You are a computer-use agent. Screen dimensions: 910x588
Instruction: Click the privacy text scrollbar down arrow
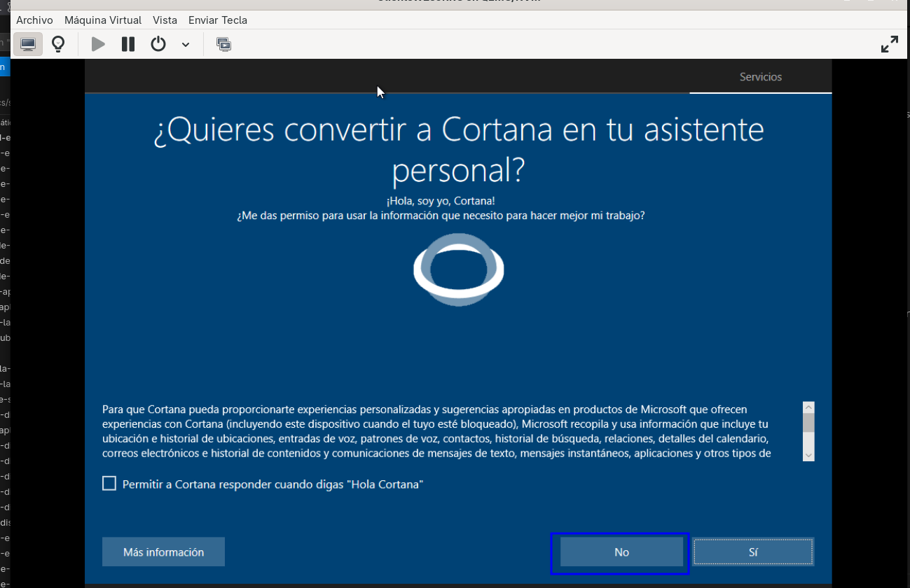pos(808,455)
